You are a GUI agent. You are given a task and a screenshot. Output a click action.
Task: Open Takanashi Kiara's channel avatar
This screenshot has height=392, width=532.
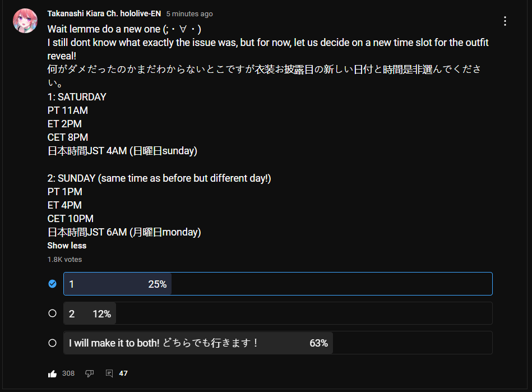tap(25, 21)
